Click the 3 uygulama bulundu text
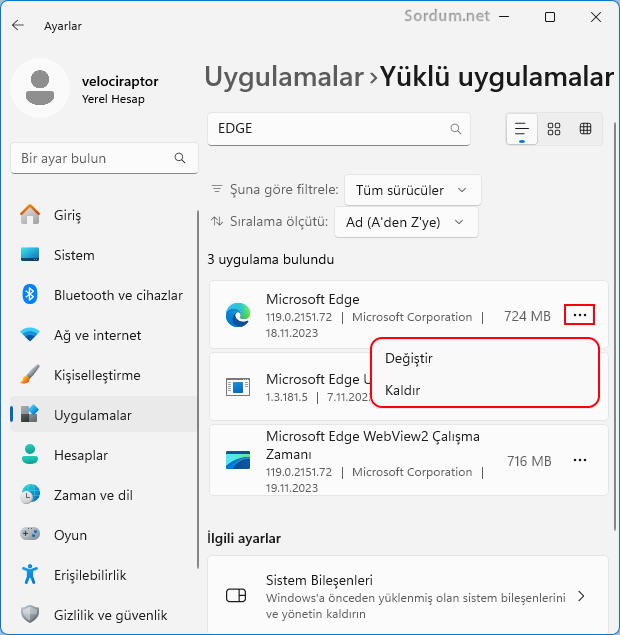Image resolution: width=620 pixels, height=635 pixels. [271, 259]
